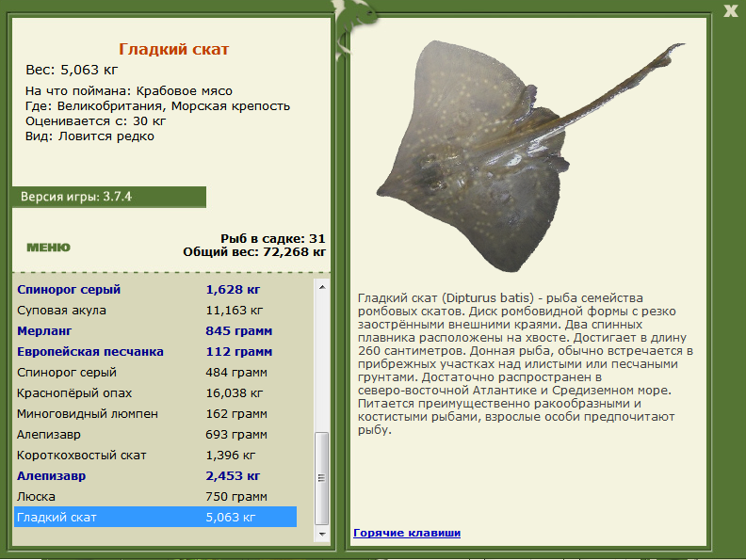This screenshot has width=746, height=560.
Task: Close the fish info window with X
Action: coord(730,10)
